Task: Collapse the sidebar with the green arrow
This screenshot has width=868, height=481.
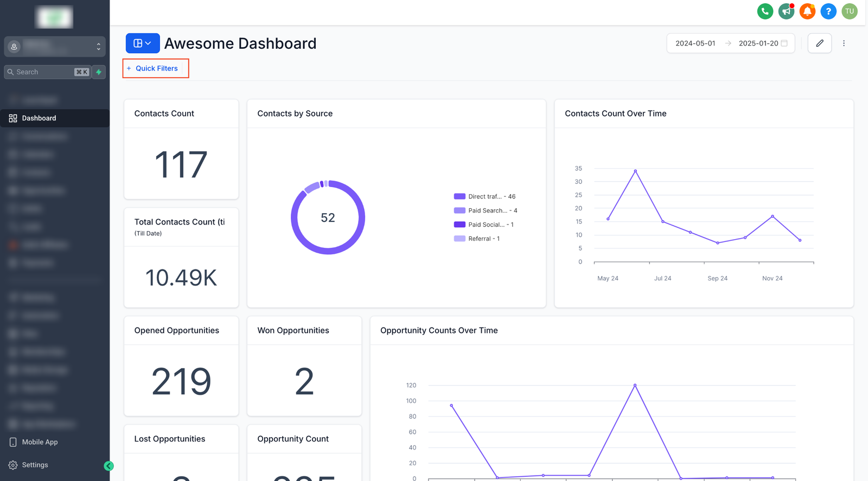Action: click(108, 466)
